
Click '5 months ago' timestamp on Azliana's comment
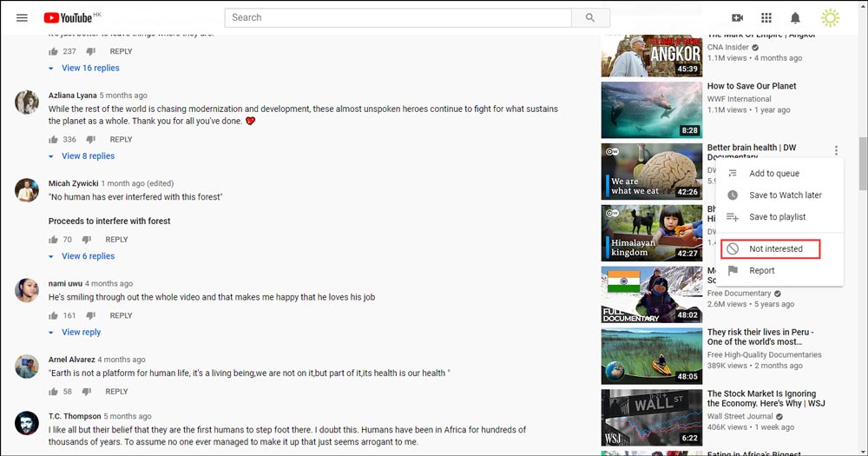[x=123, y=96]
